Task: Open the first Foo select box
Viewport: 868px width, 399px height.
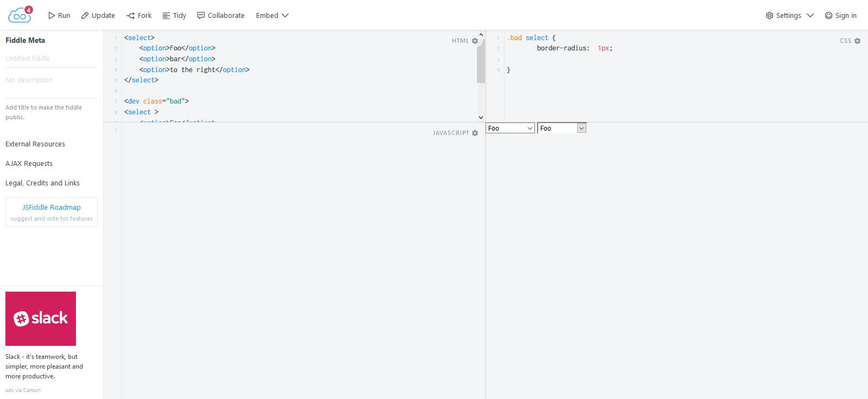Action: 510,128
